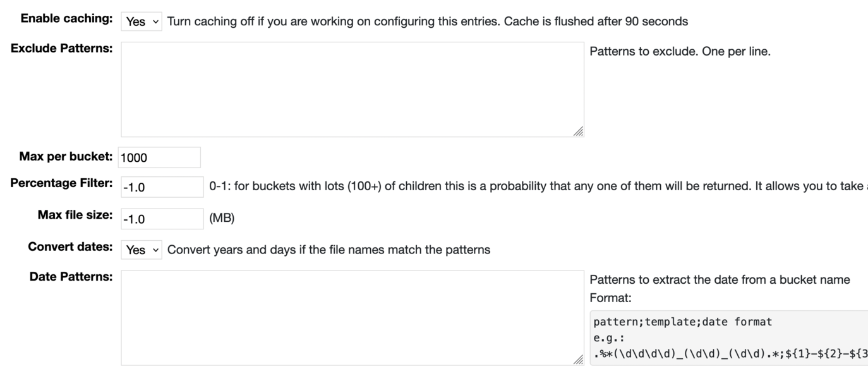Image resolution: width=868 pixels, height=371 pixels.
Task: Open the Convert dates dropdown
Action: (x=142, y=250)
